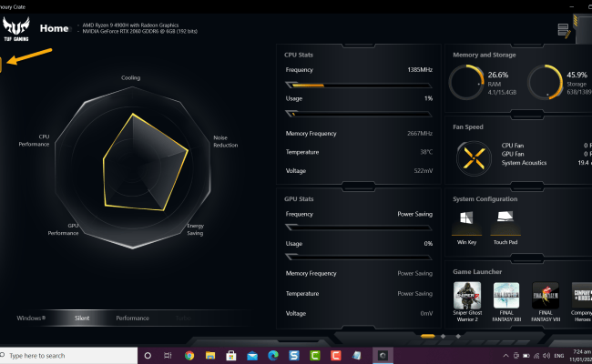Viewport: 592px width, 364px height.
Task: Click the CPU Fan label
Action: click(513, 146)
